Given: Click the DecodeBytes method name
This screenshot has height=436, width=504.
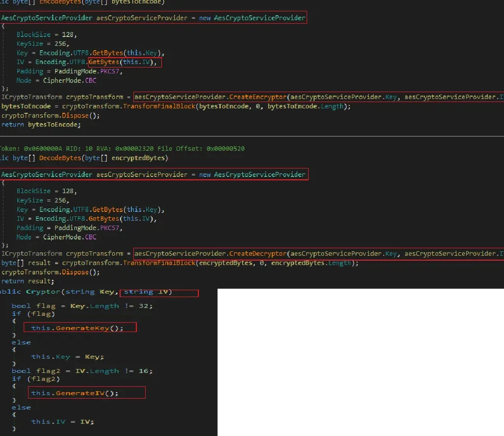Looking at the screenshot, I should [61, 158].
